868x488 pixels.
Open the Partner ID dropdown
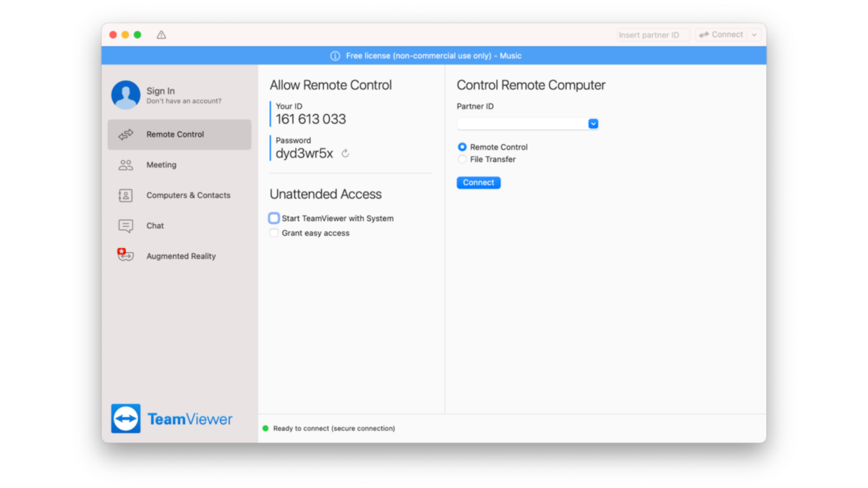pyautogui.click(x=593, y=123)
